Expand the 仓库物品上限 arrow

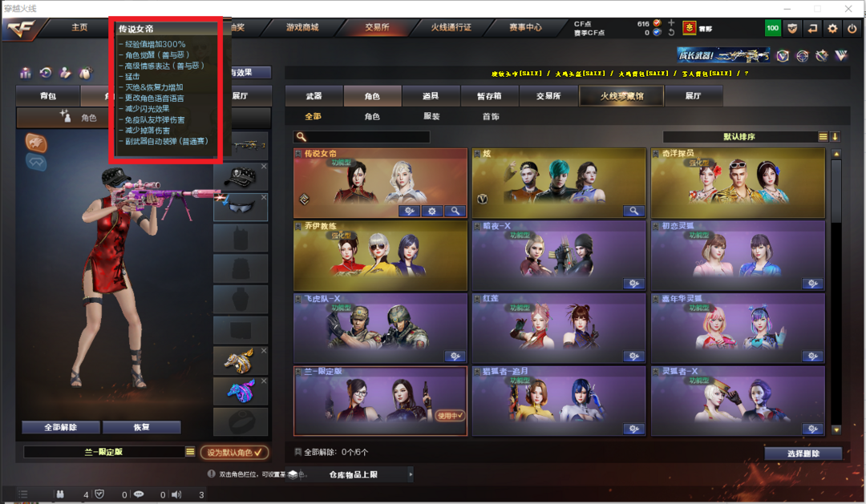pyautogui.click(x=411, y=474)
